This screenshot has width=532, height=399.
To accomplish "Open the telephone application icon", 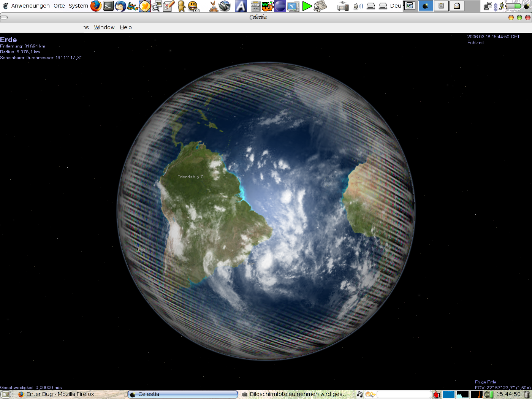I will [x=320, y=6].
